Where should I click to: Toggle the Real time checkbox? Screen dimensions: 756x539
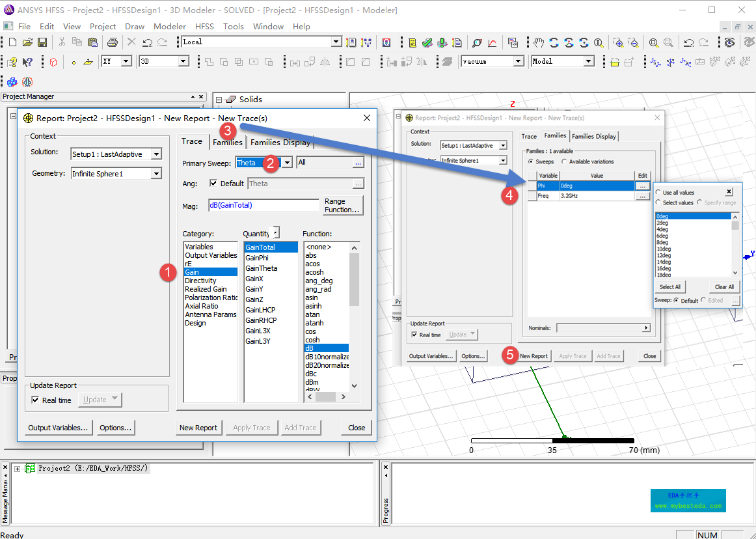click(x=35, y=400)
